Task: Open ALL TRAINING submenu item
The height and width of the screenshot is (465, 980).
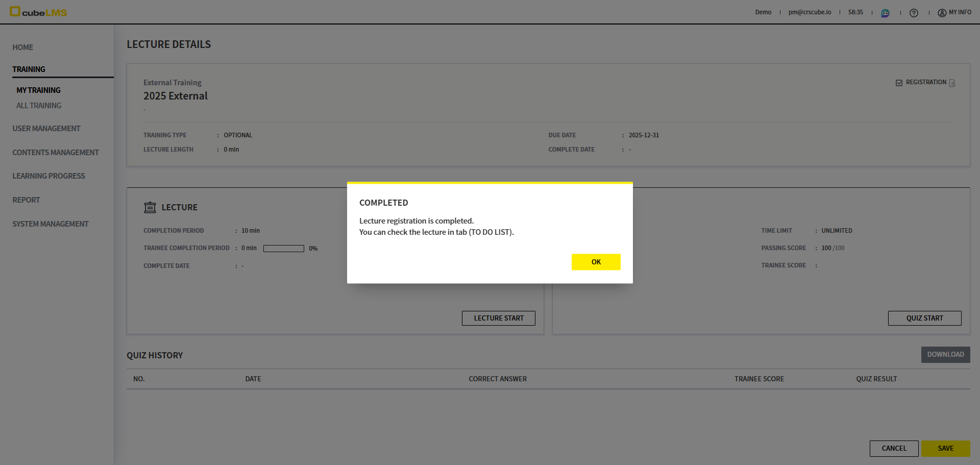Action: coord(39,106)
